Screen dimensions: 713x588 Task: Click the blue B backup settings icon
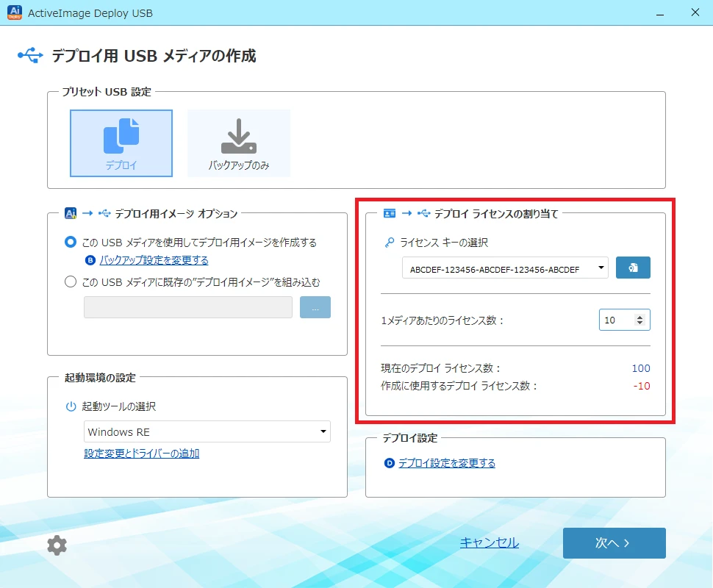click(90, 260)
